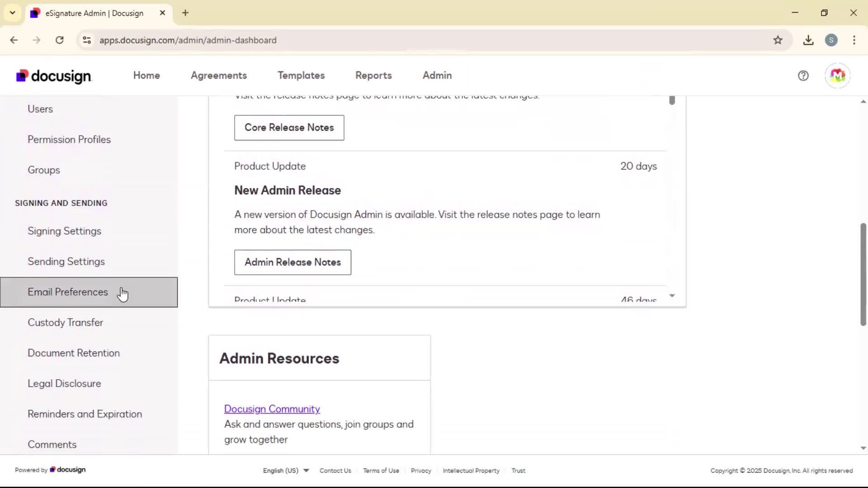Viewport: 868px width, 488px height.
Task: Go to Home tab
Action: pos(146,75)
